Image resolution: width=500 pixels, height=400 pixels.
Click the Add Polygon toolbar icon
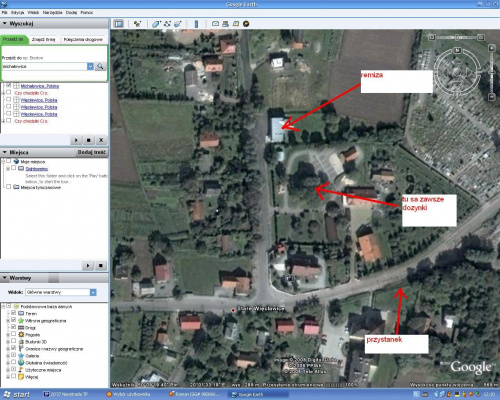coord(156,24)
